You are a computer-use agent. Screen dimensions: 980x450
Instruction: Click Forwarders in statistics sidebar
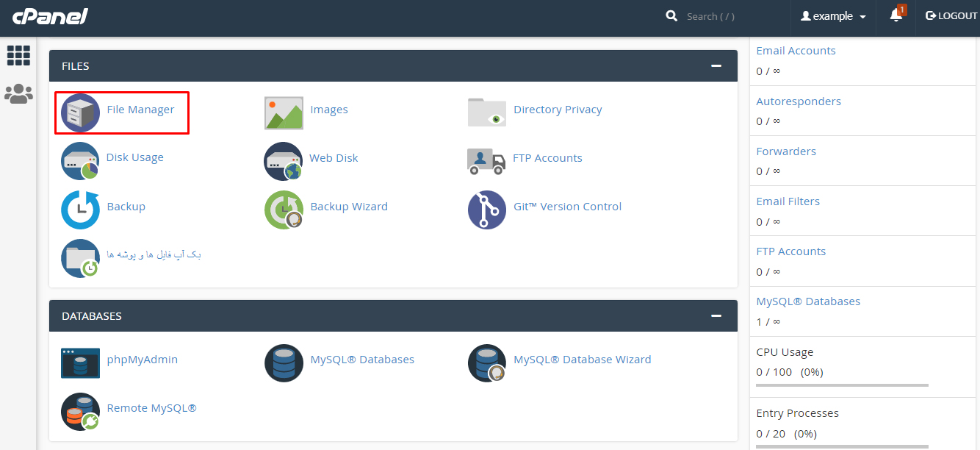(786, 151)
